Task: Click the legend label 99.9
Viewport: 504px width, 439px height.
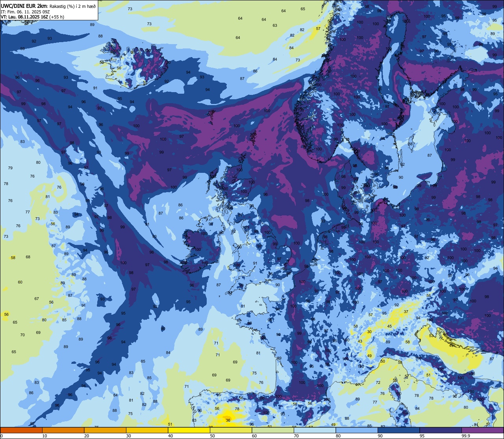Action: [466, 436]
